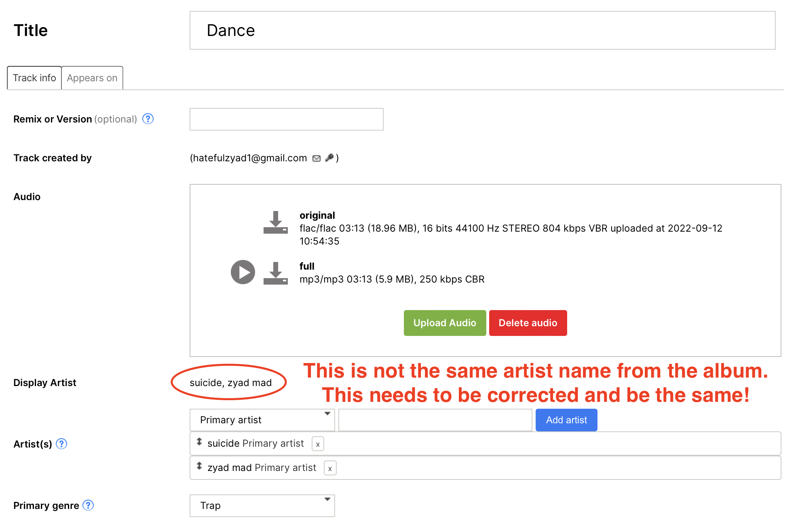798x532 pixels.
Task: Grab the reorder handle for zyad mad
Action: (199, 466)
